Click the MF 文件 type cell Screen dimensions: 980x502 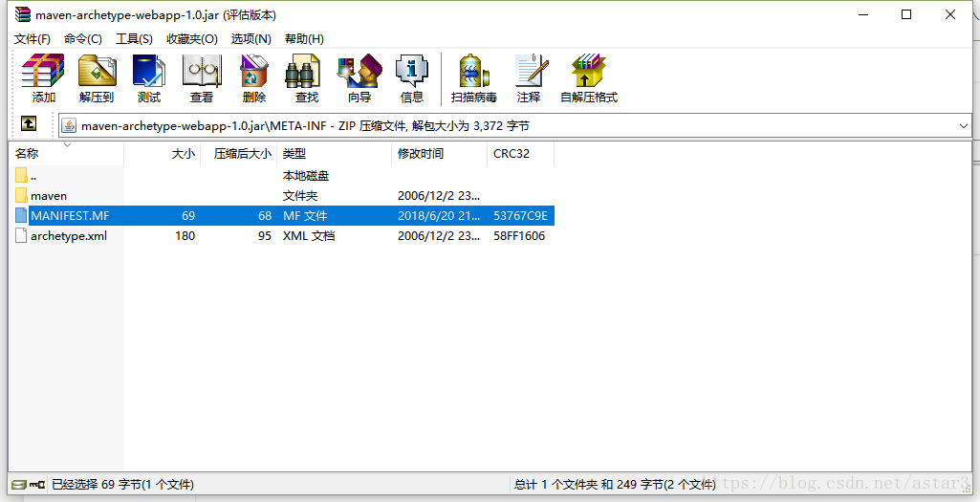(305, 216)
